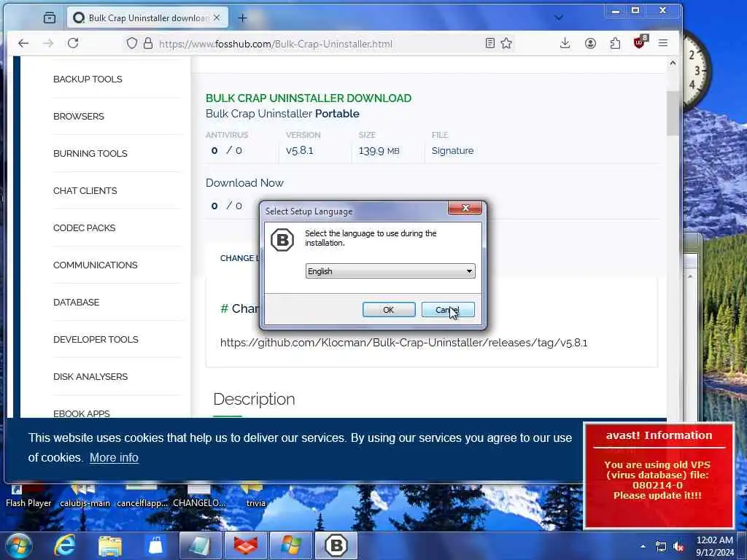Close the Select Setup Language dialog

pyautogui.click(x=465, y=208)
